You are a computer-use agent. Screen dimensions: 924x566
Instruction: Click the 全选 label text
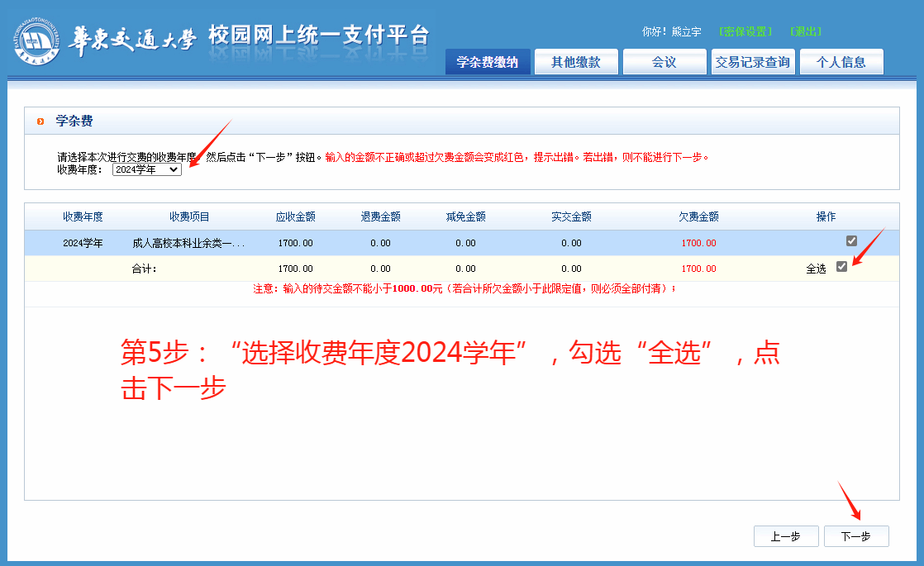coord(816,269)
